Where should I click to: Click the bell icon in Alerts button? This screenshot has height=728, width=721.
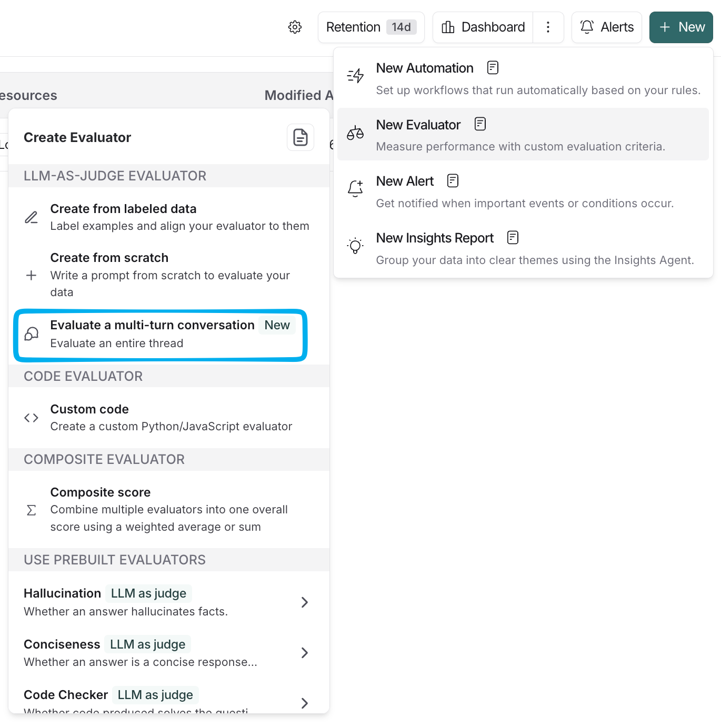[x=587, y=27]
